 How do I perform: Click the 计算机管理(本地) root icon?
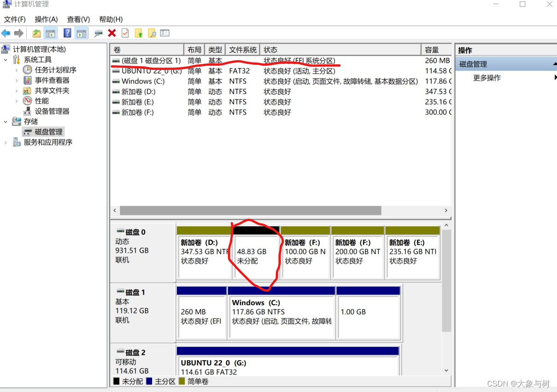tap(6, 49)
